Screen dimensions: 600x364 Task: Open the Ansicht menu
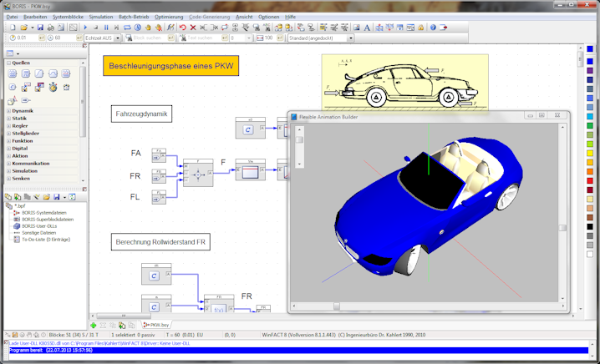tap(244, 17)
